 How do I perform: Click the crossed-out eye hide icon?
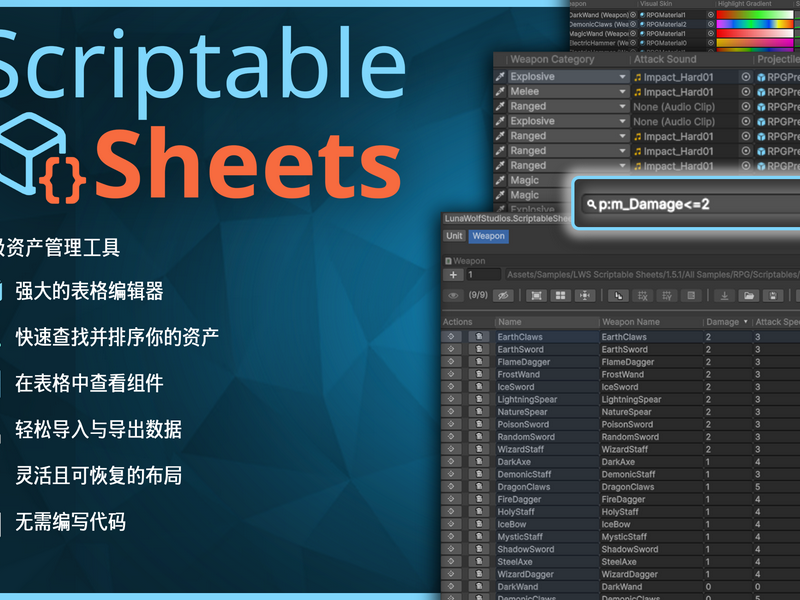point(503,295)
